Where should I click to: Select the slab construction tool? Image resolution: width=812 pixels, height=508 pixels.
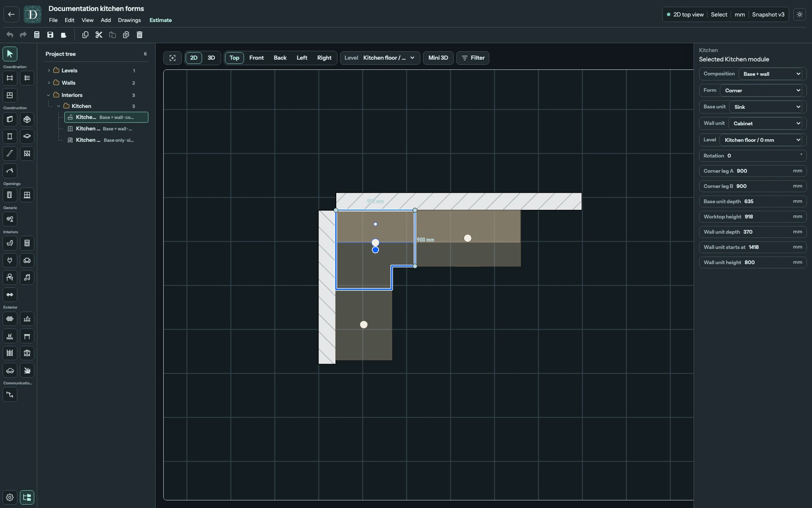pos(27,136)
